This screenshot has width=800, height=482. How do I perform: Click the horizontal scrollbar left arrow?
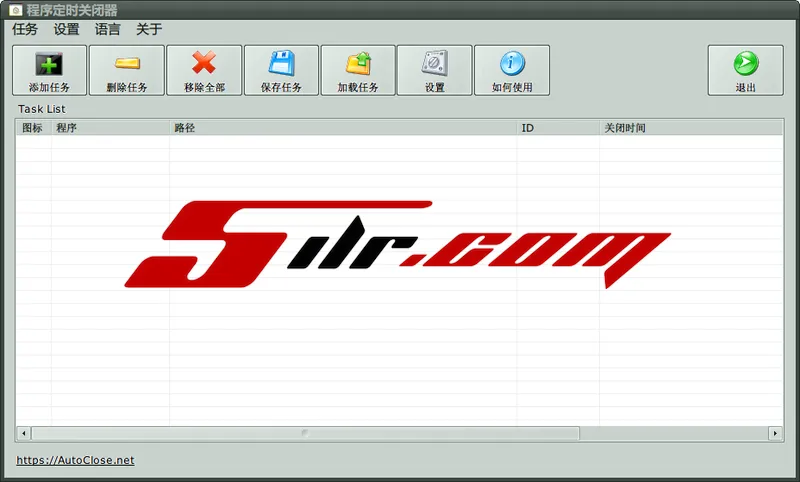[24, 434]
